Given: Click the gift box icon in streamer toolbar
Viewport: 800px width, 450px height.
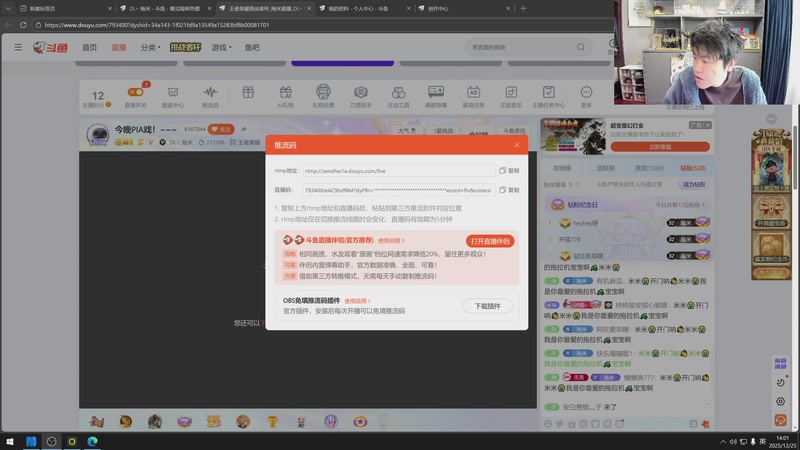Looking at the screenshot, I should point(248,92).
